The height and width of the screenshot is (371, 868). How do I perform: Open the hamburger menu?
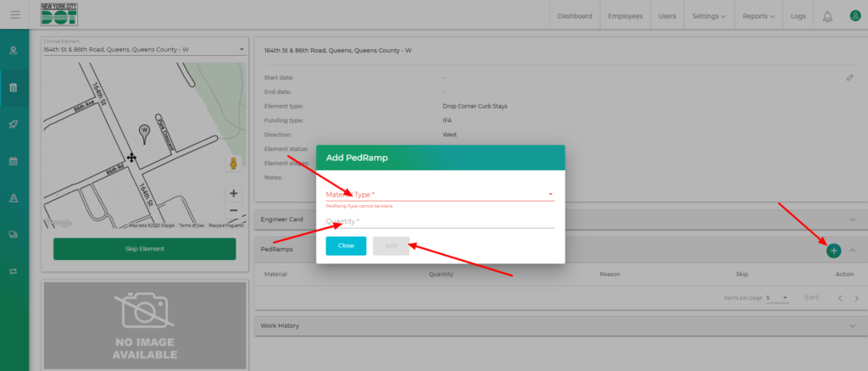(x=14, y=15)
